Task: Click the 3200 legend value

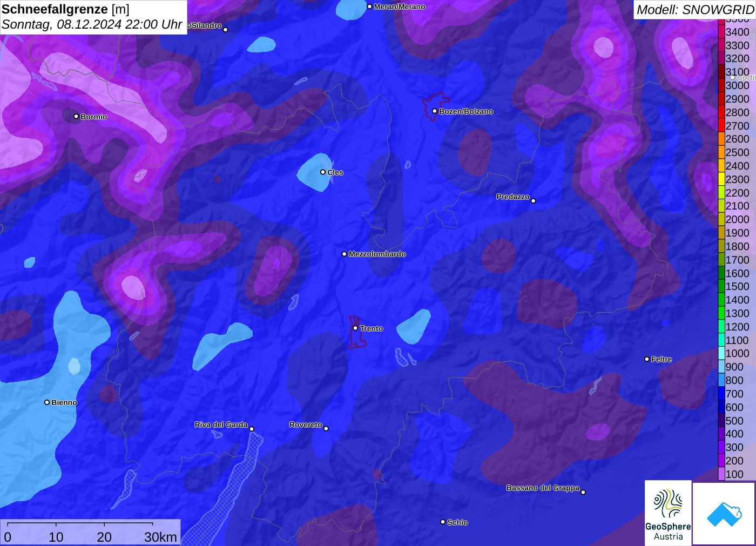Action: (737, 58)
